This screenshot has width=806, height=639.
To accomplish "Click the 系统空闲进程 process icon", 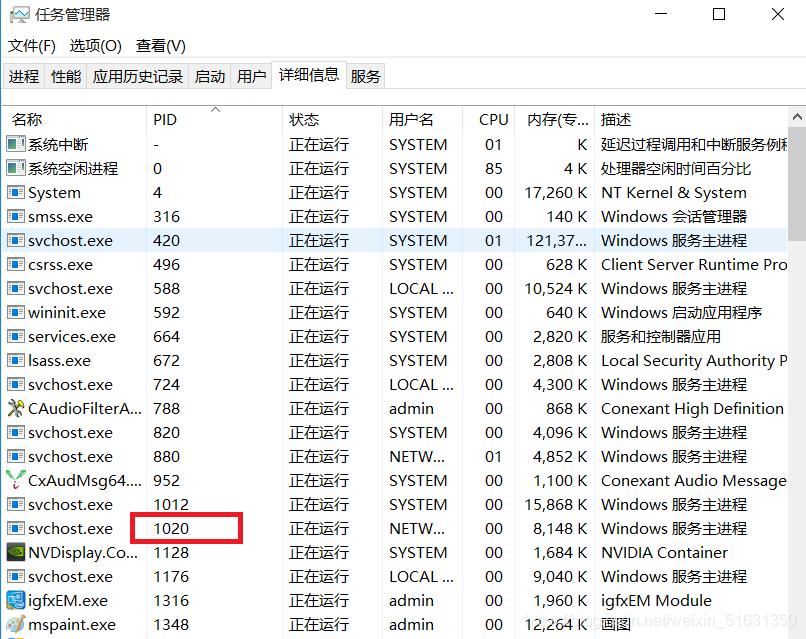I will (x=16, y=168).
